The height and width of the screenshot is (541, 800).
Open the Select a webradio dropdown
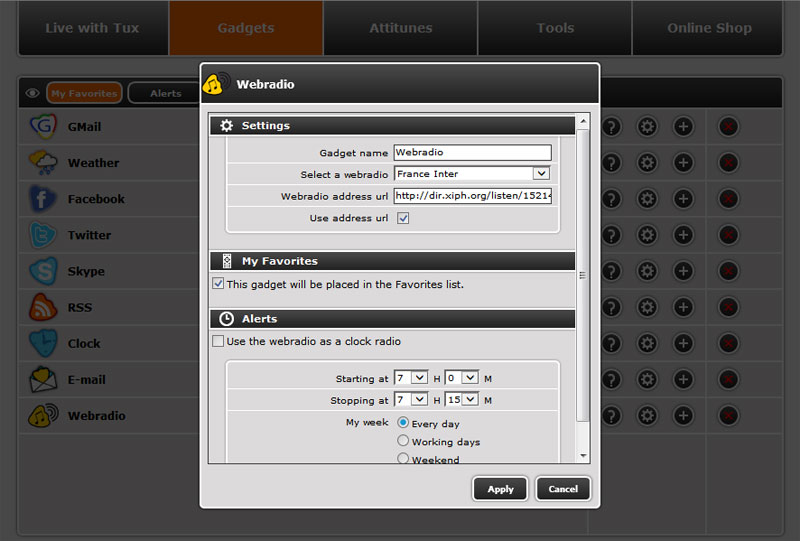472,174
